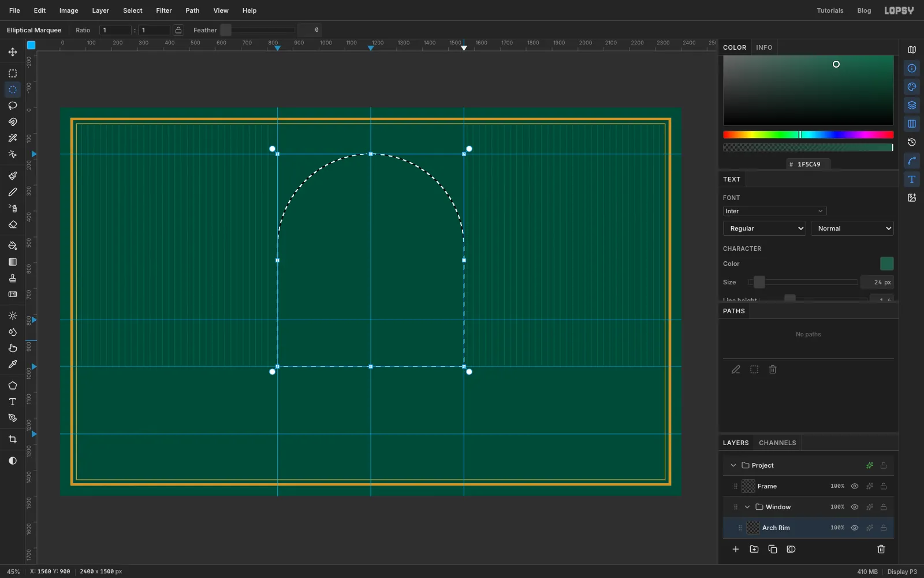The height and width of the screenshot is (578, 924).
Task: Add a new layer with plus icon
Action: pyautogui.click(x=736, y=549)
